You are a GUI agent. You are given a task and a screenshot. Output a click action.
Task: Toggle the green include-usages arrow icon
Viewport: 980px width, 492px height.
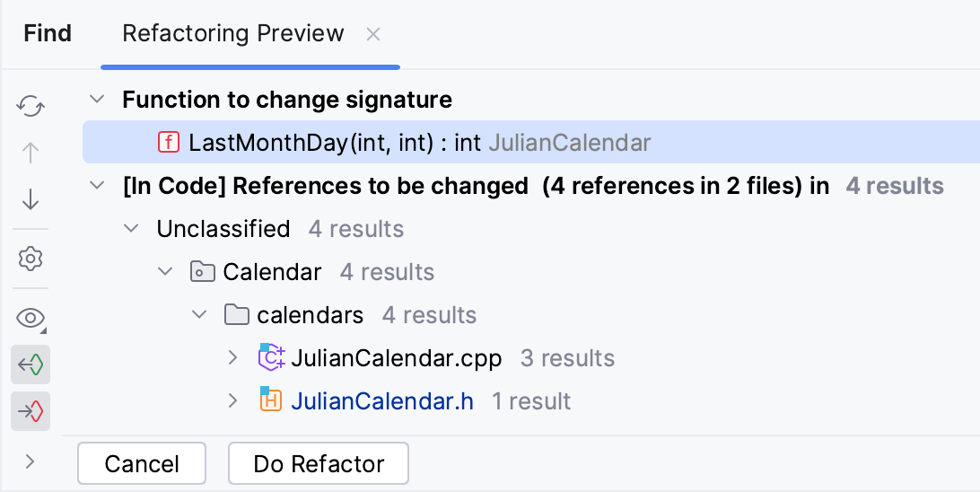pyautogui.click(x=31, y=365)
